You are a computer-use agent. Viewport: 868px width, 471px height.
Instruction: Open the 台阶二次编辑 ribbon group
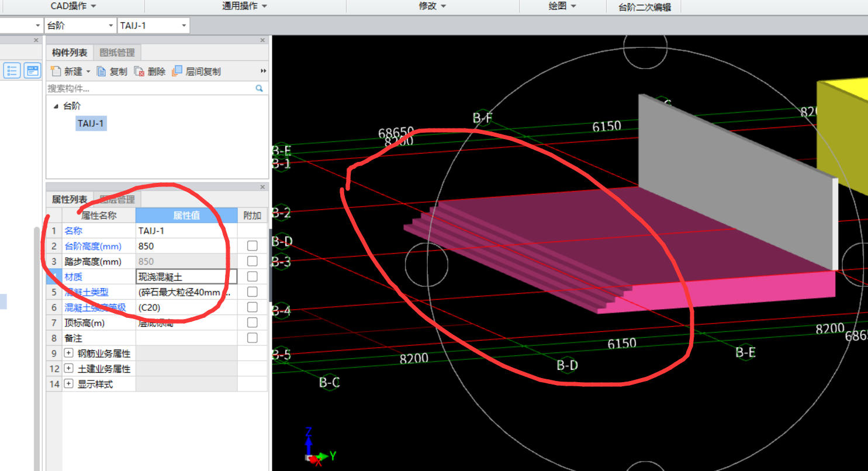(645, 7)
